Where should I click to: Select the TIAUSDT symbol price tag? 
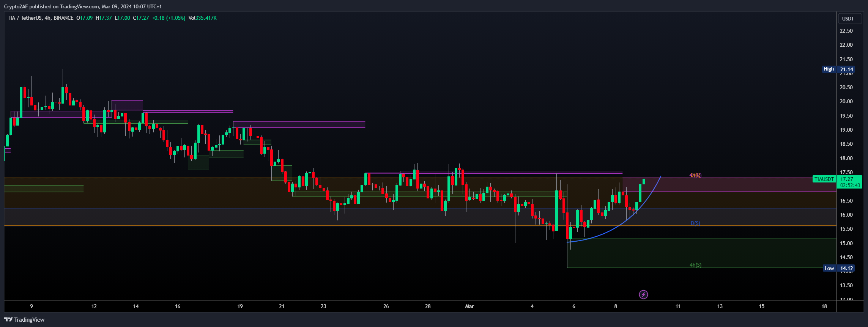coord(824,179)
